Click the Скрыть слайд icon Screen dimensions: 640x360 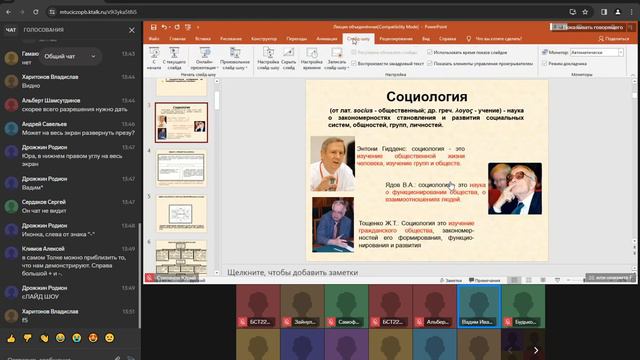[289, 58]
